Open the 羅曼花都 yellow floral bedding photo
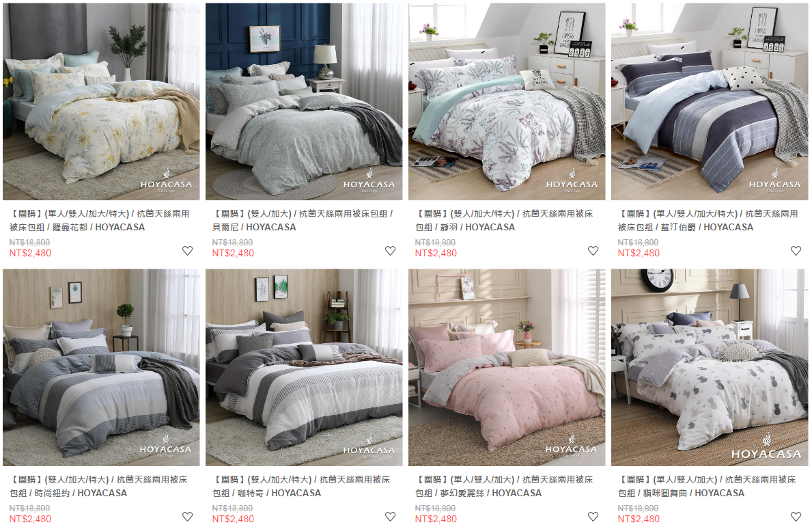Image resolution: width=812 pixels, height=527 pixels. (x=101, y=102)
